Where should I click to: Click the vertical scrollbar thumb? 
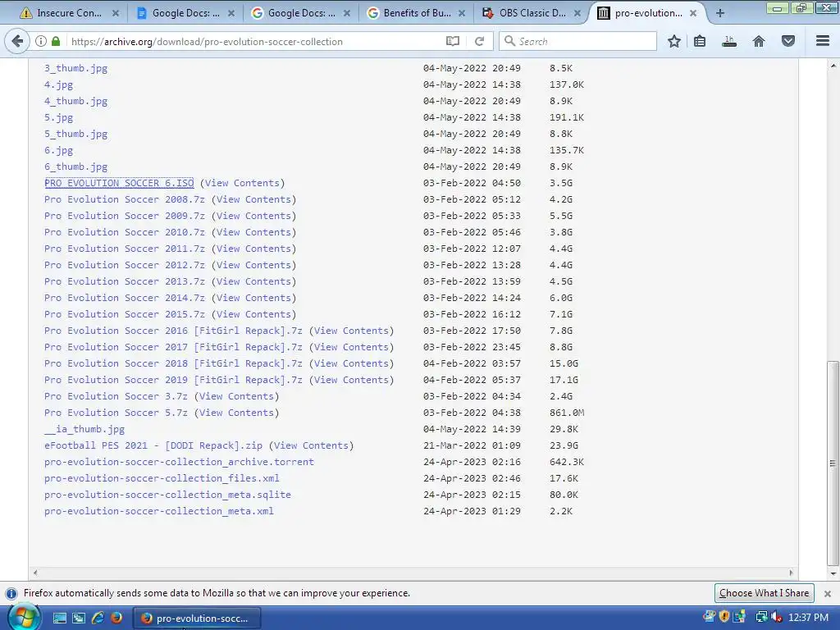tap(833, 463)
